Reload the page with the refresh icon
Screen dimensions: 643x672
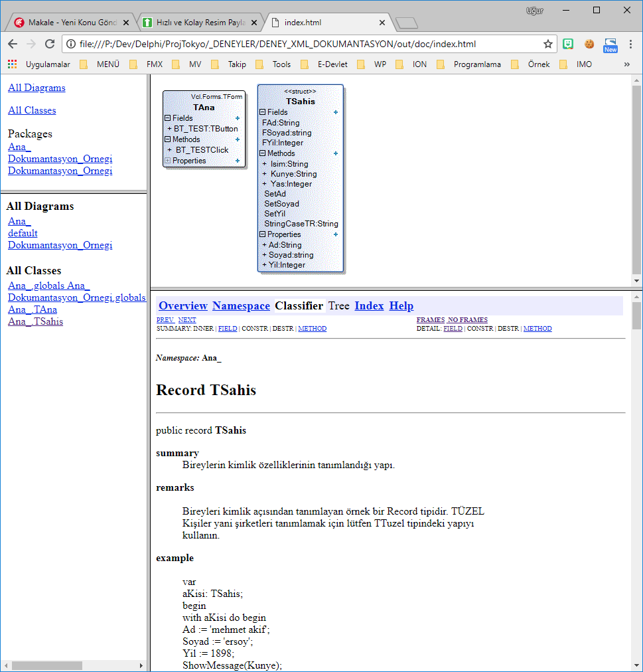click(50, 44)
